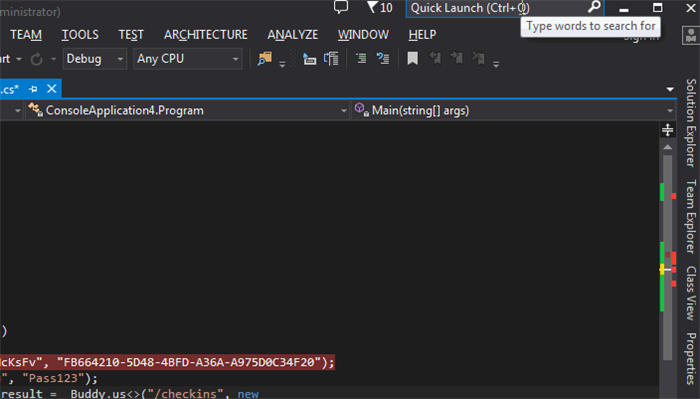Open the TOOLS menu
Viewport: 700px width, 399px height.
[80, 35]
